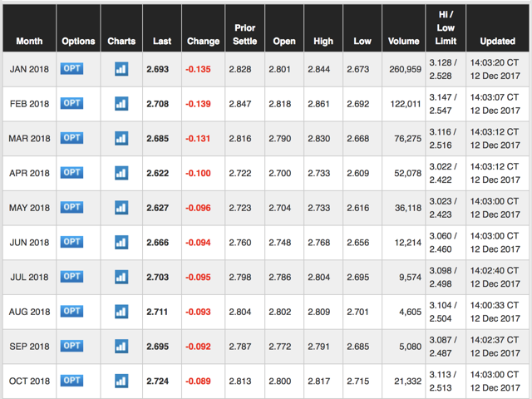View options for AUG 2018 contract

(71, 311)
